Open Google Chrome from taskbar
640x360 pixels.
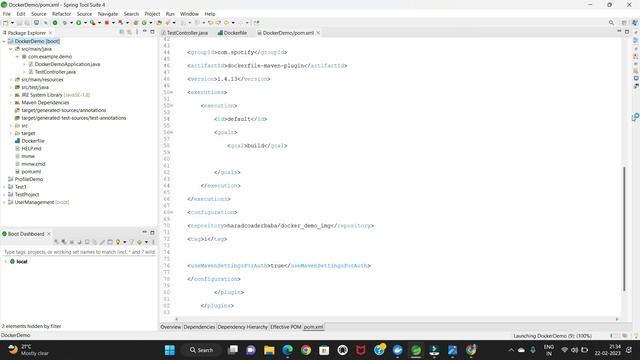306,350
